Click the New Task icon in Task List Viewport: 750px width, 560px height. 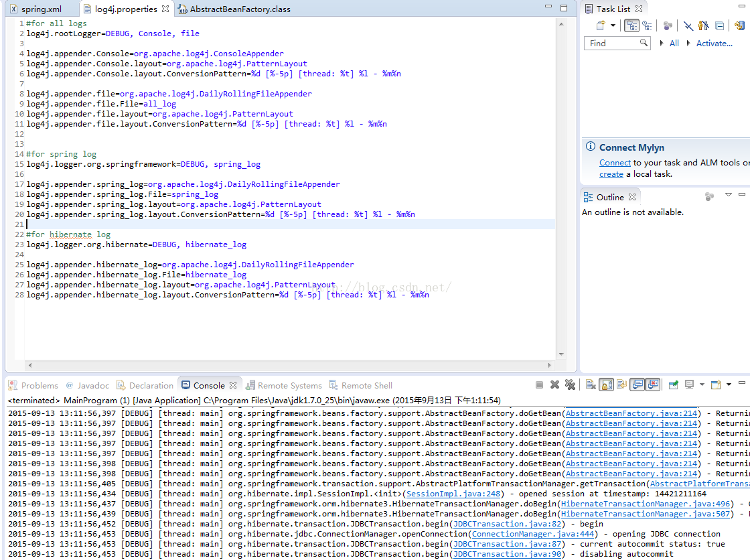click(601, 26)
